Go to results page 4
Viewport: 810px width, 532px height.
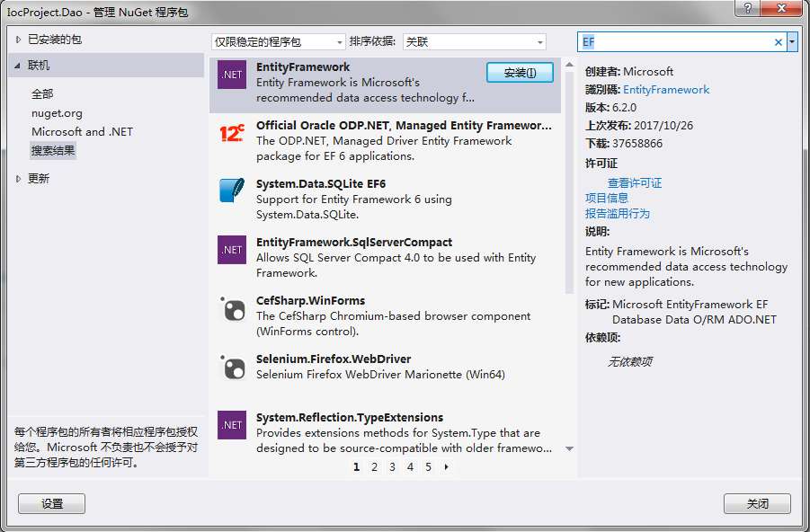410,467
